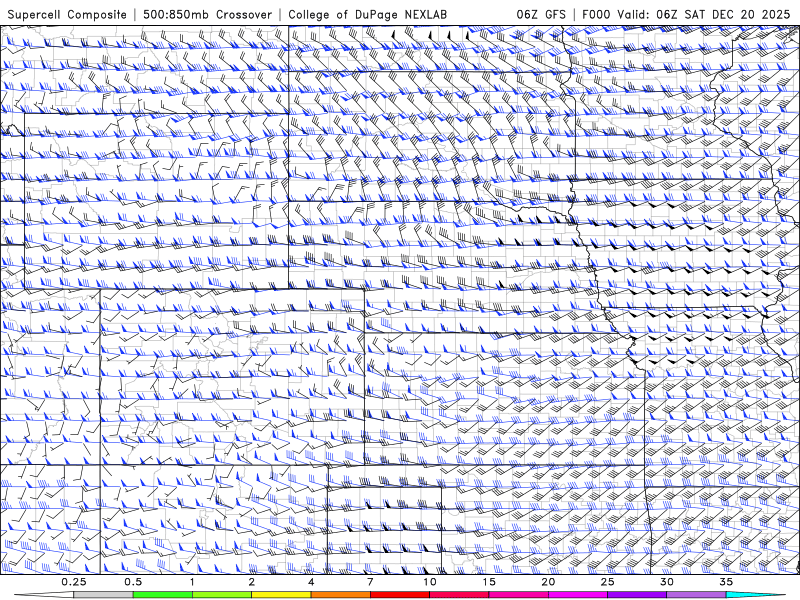Select the crimson 10–15 color bar segment
This screenshot has height=600, width=800.
coord(459,595)
